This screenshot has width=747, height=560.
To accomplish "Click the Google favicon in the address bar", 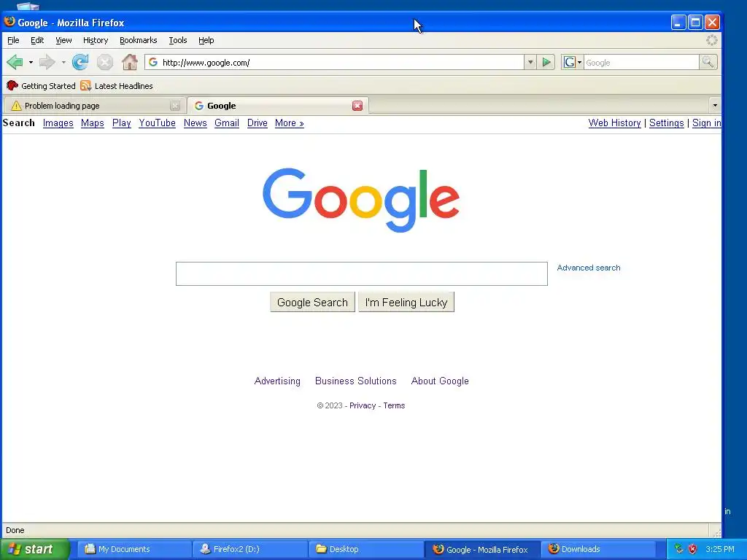I will tap(153, 63).
